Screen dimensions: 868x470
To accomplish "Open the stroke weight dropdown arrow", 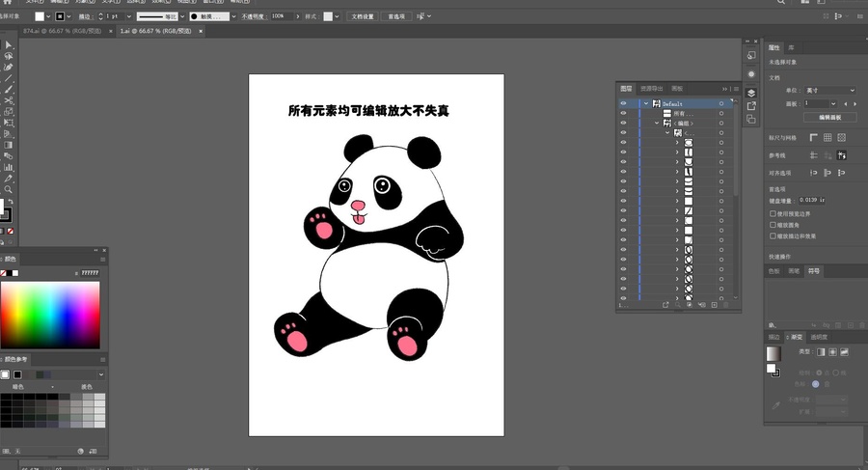I will (x=129, y=16).
